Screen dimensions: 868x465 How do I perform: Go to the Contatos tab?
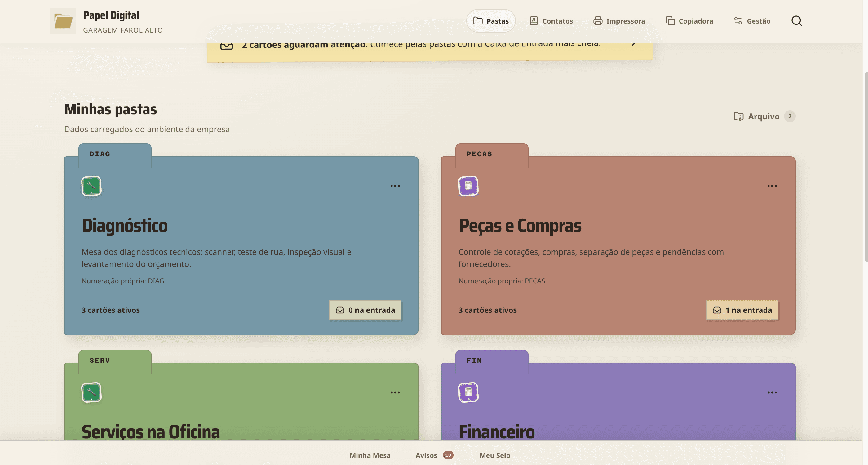point(551,21)
